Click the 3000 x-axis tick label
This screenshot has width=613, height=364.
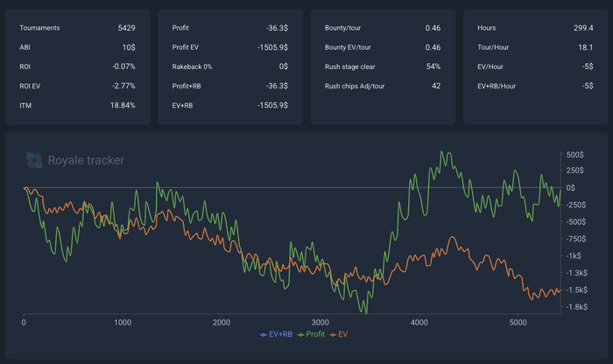coord(321,323)
